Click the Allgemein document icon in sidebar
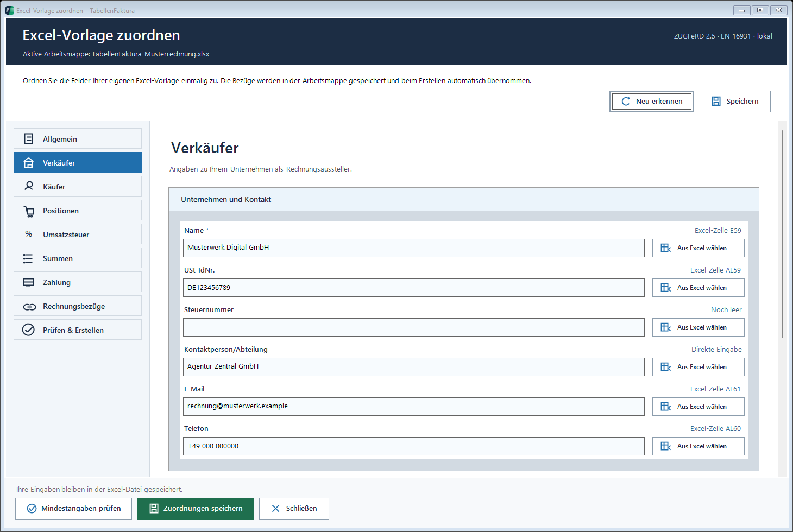 point(29,139)
